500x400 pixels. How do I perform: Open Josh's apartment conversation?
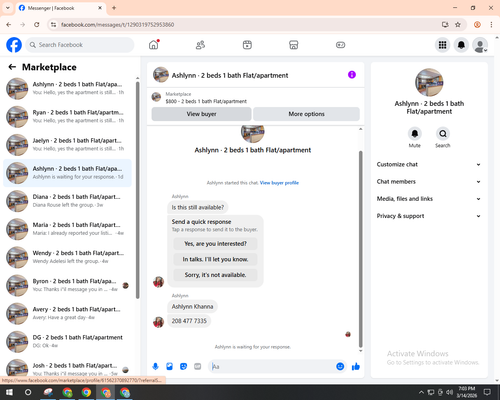(67, 369)
